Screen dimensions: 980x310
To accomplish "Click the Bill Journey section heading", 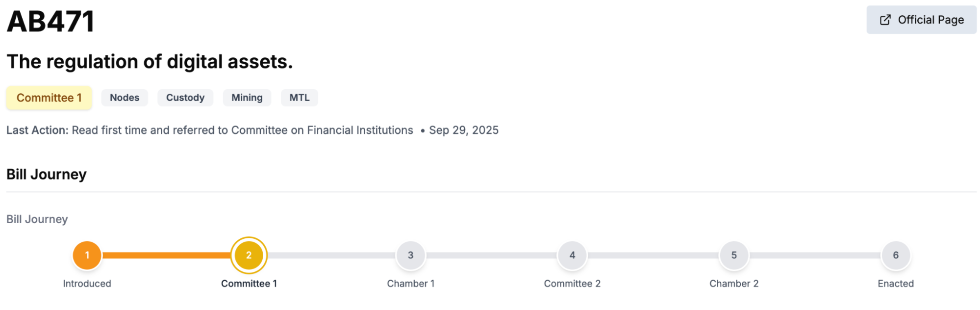I will [47, 174].
